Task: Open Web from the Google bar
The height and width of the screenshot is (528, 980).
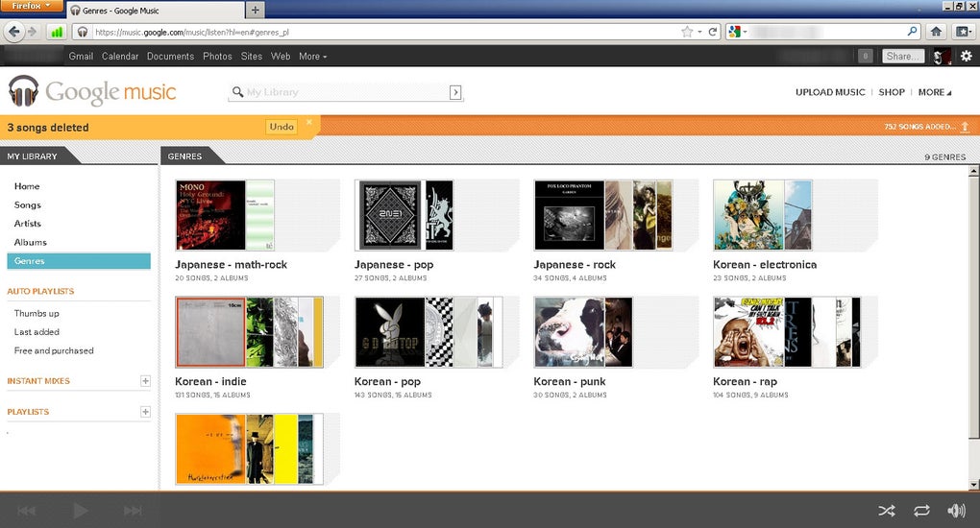Action: pyautogui.click(x=280, y=56)
